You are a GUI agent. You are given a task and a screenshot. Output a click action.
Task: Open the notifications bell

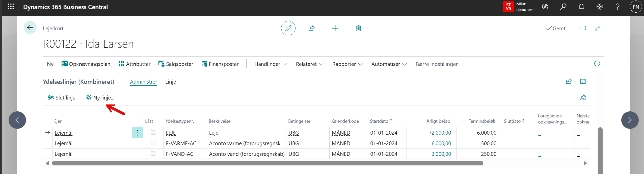tap(581, 7)
